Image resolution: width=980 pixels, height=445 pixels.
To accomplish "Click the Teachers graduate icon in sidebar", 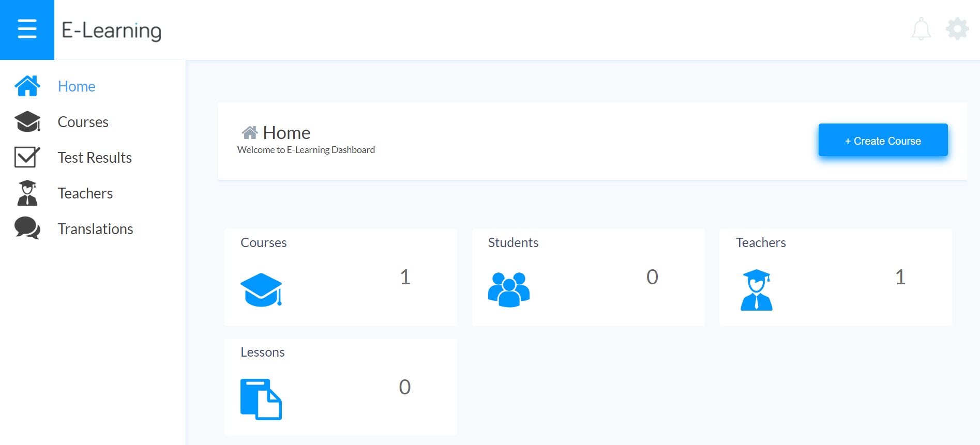I will click(27, 193).
